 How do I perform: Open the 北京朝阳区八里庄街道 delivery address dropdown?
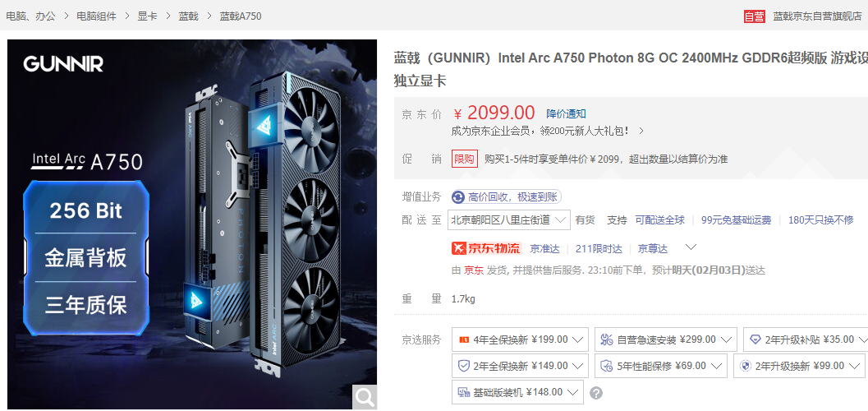tap(509, 220)
